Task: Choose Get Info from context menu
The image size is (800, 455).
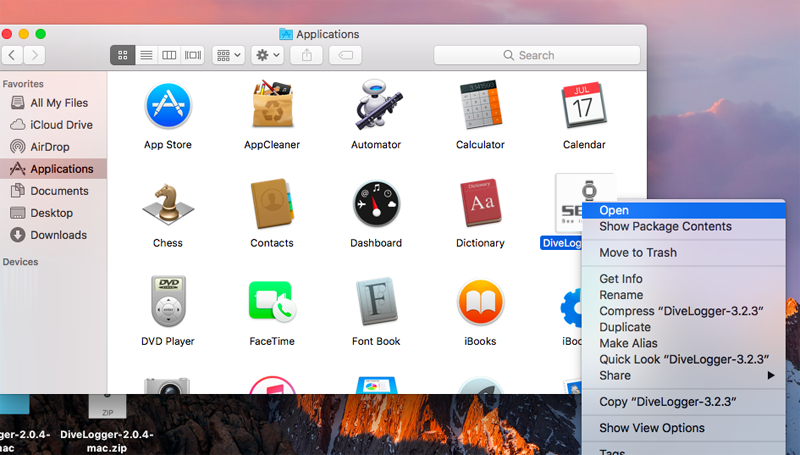Action: pos(684,279)
